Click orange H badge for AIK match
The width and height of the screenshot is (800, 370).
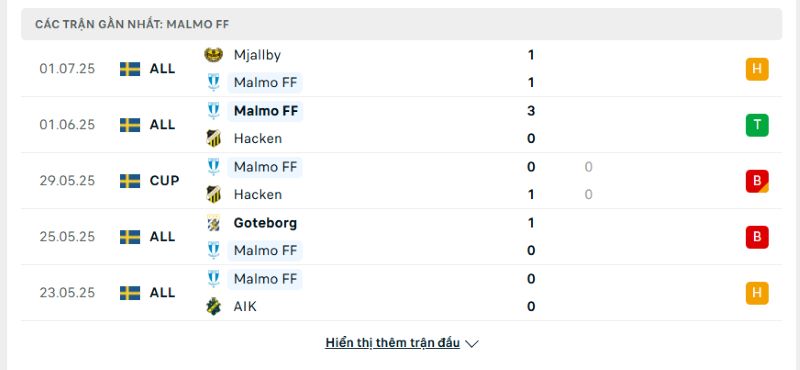click(757, 293)
